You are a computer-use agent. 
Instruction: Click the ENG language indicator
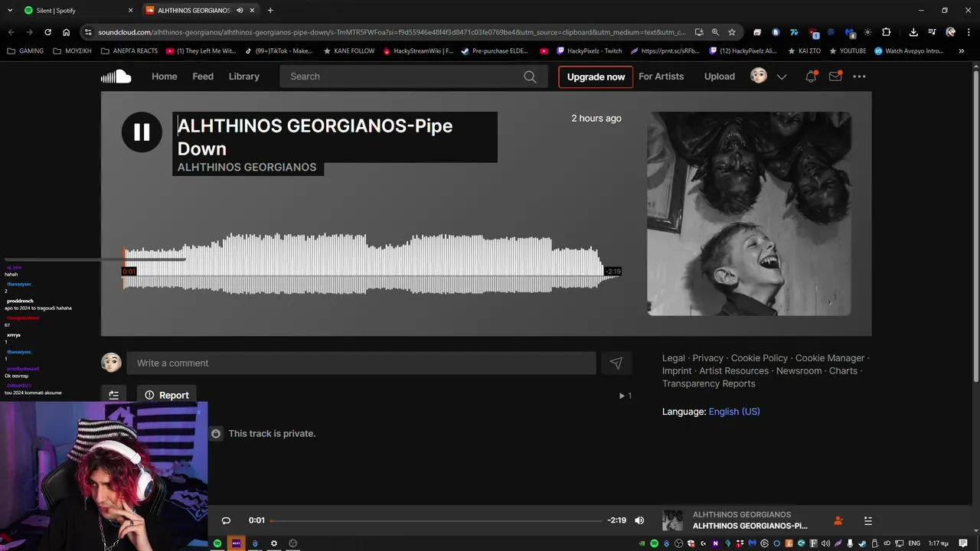[914, 543]
